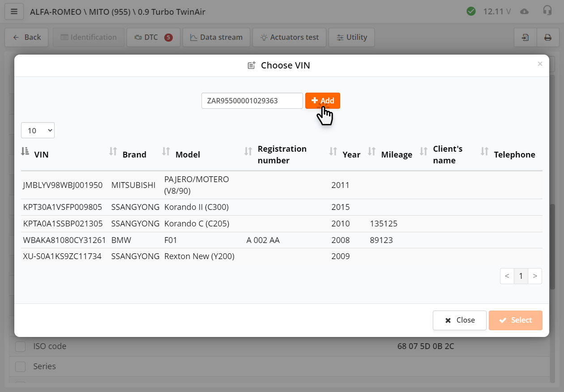
Task: Click the cloud download icon in the header
Action: tap(524, 11)
